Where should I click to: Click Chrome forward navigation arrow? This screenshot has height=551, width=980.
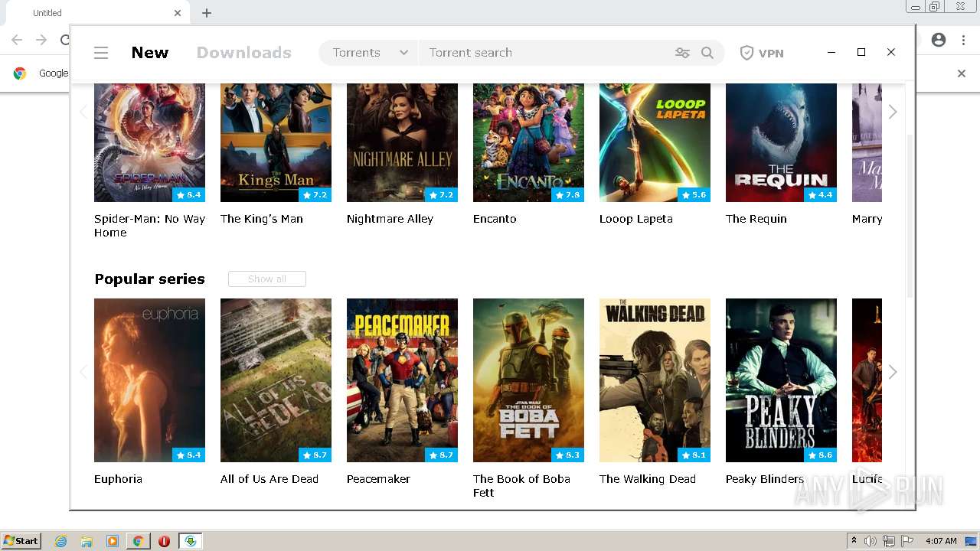point(41,40)
